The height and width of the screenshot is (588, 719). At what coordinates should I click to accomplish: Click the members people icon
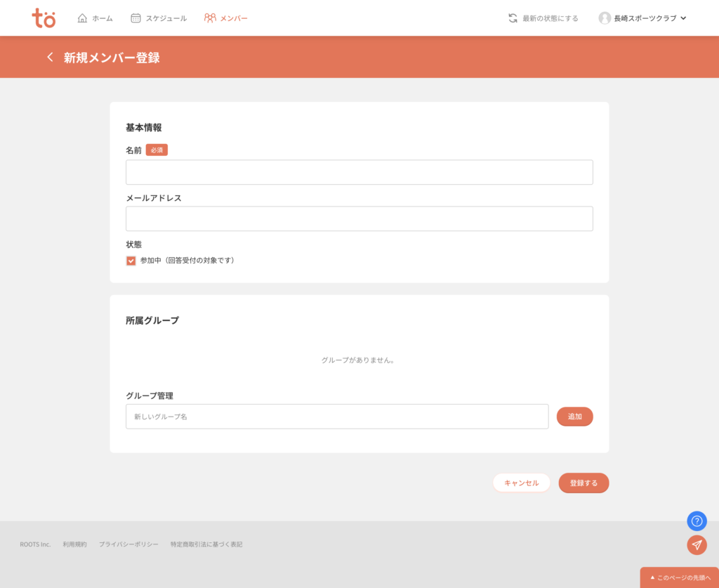click(x=210, y=18)
